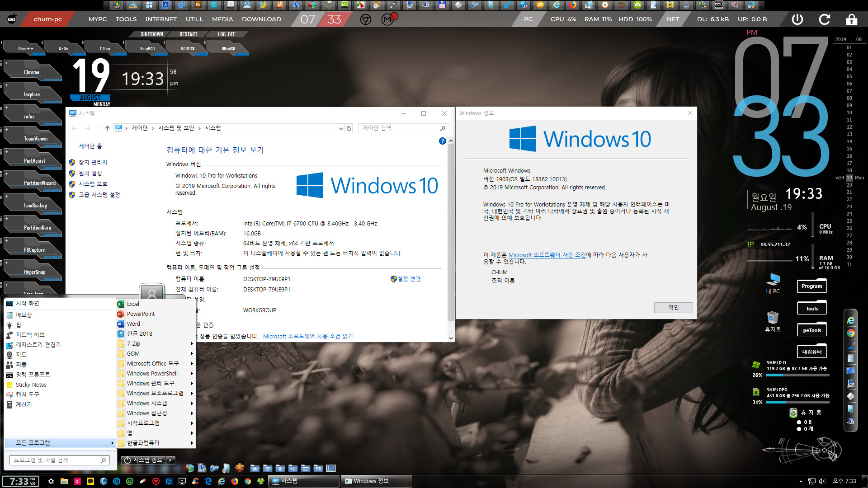Click the RESTART skin button

(189, 34)
